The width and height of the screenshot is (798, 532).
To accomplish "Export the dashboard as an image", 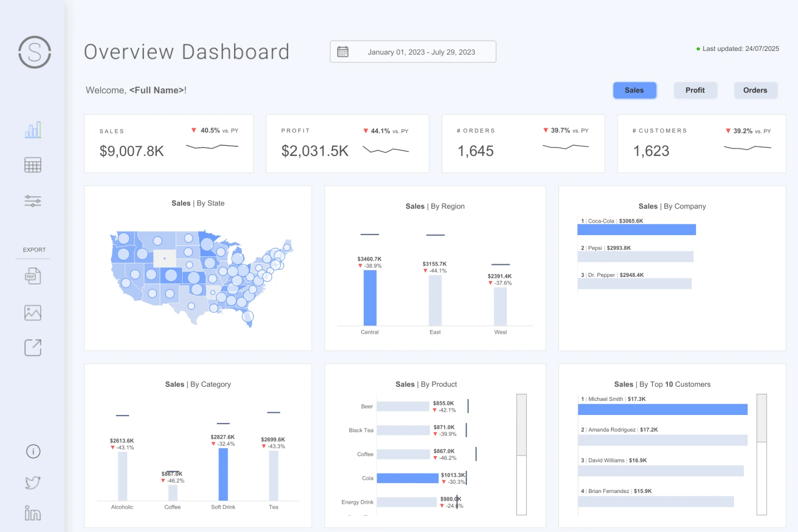I will click(x=33, y=312).
